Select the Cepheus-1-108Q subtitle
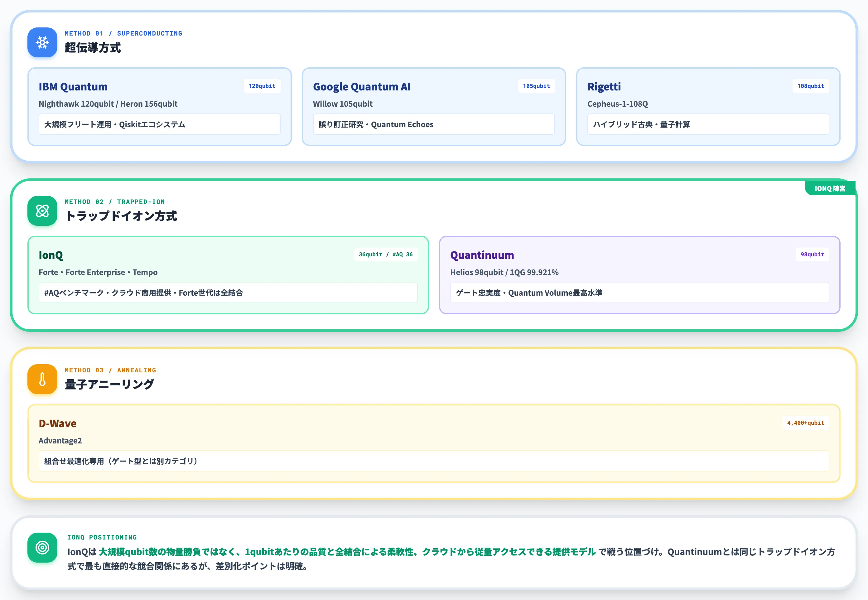The width and height of the screenshot is (868, 600). click(617, 104)
